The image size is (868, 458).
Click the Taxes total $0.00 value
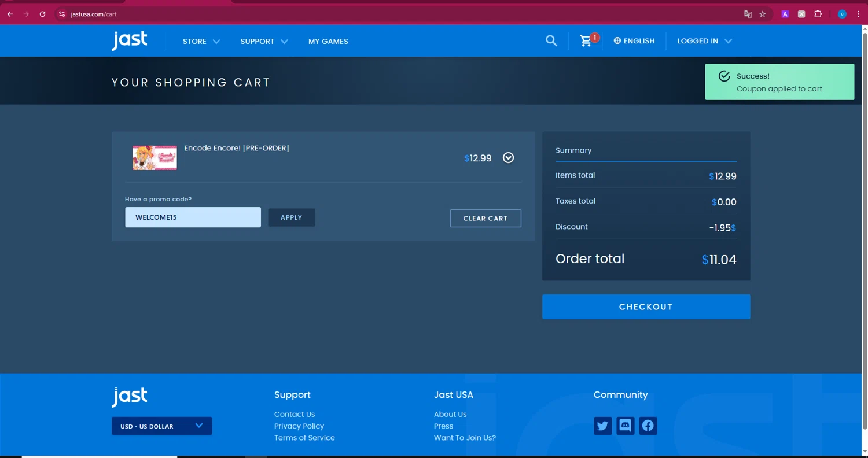[724, 202]
